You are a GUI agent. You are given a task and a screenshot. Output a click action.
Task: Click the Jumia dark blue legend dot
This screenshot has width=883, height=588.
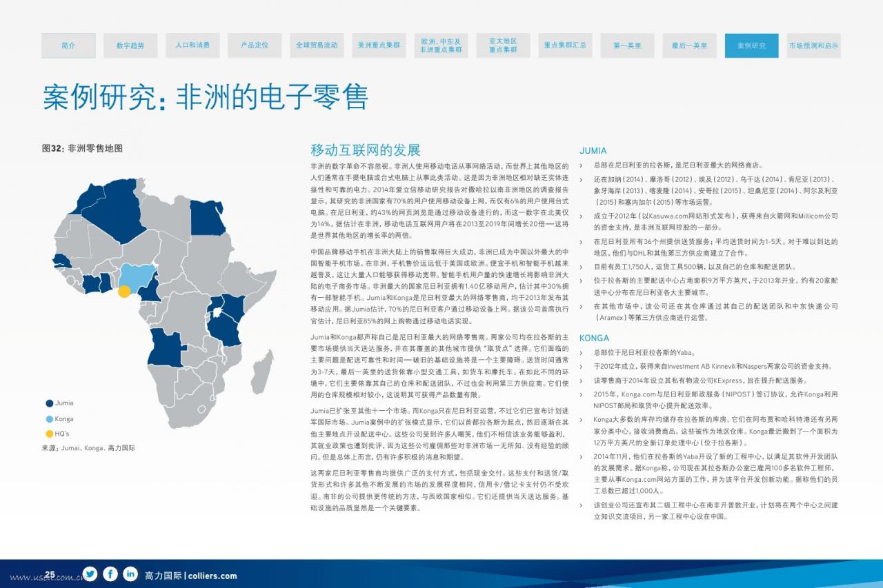tap(50, 403)
